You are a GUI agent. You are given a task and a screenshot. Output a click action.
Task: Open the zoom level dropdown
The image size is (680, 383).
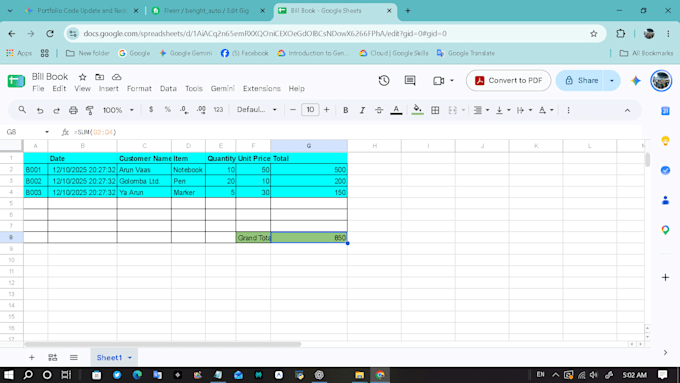click(118, 110)
